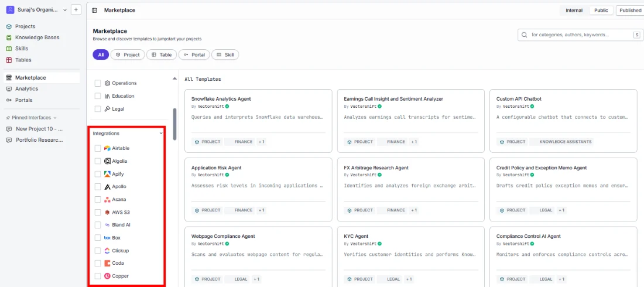Check the Legal category checkbox
This screenshot has height=287, width=644.
98,109
